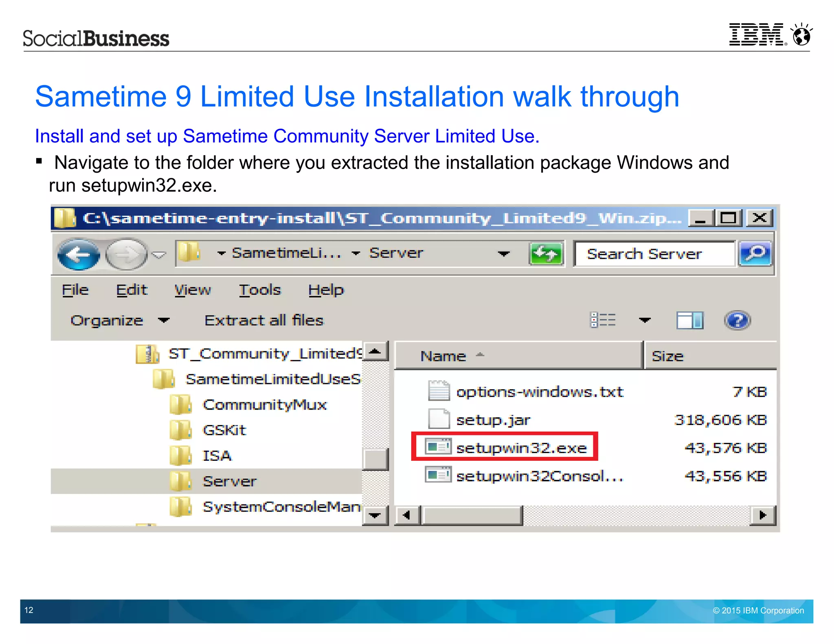Open the address bar history dropdown

click(x=504, y=254)
